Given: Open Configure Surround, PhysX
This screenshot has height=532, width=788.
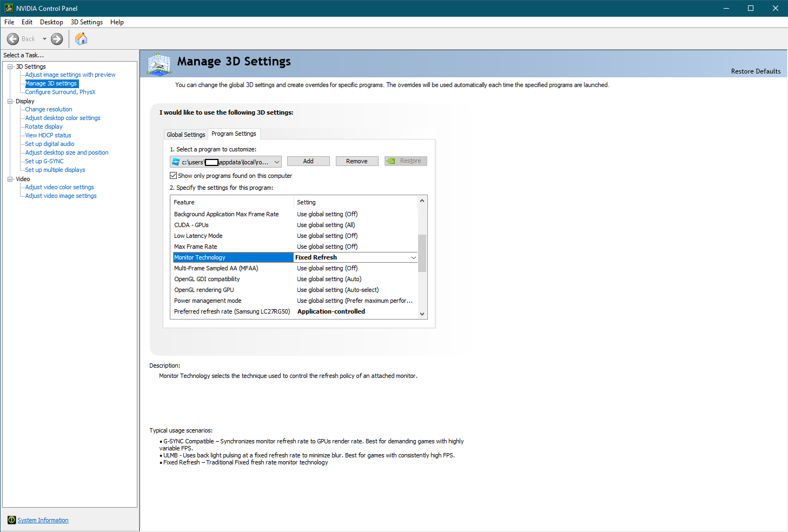Looking at the screenshot, I should pyautogui.click(x=60, y=92).
